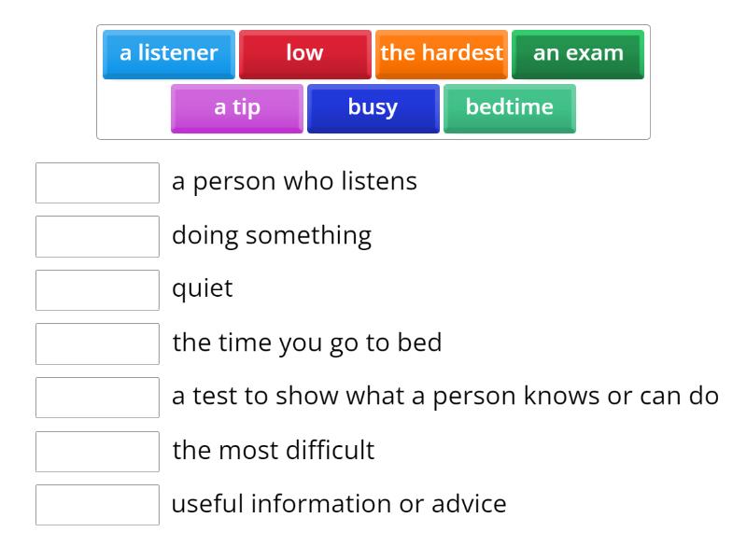The image size is (747, 560).
Task: Select the 'an exam' word tile
Action: click(x=577, y=53)
